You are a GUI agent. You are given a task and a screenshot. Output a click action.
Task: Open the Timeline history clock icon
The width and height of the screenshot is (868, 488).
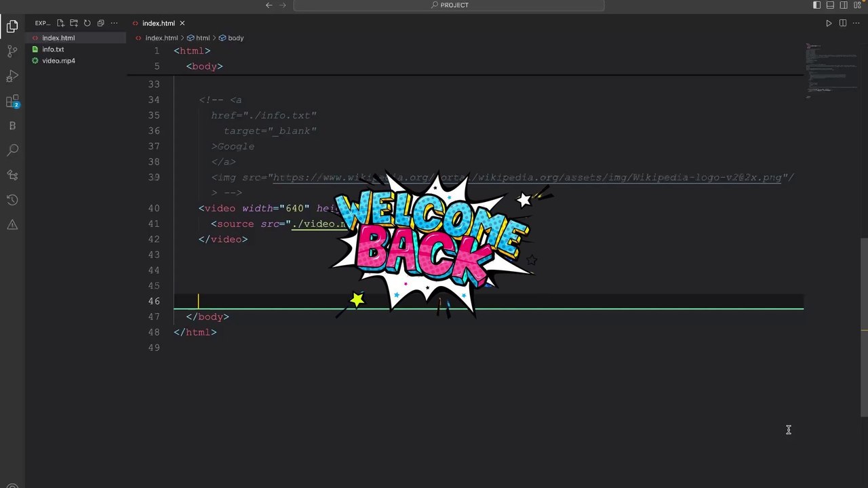tap(12, 200)
